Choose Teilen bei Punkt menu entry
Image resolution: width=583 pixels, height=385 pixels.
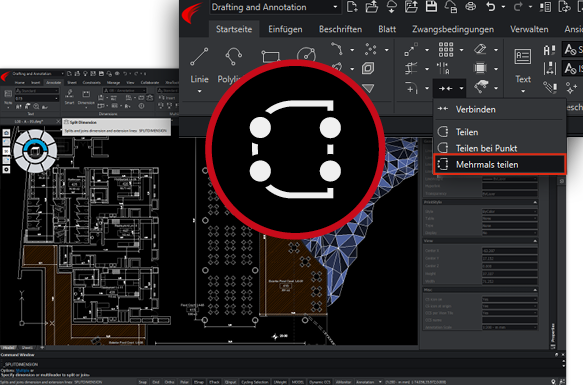point(499,148)
